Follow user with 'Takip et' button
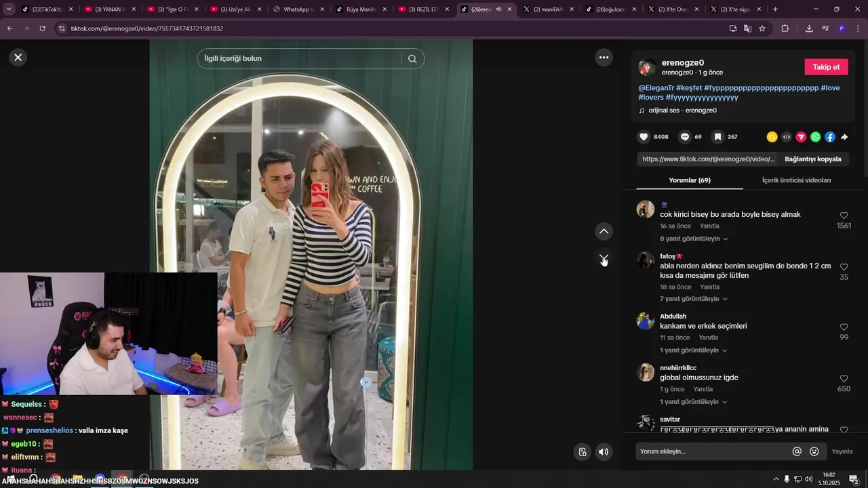Screen dimensions: 868x488 [826, 67]
